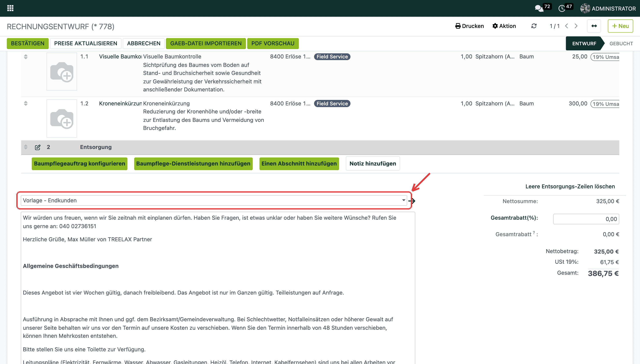Add a photo to line 1.2 Kroneneinkürzung
The image size is (640, 364).
tap(62, 119)
